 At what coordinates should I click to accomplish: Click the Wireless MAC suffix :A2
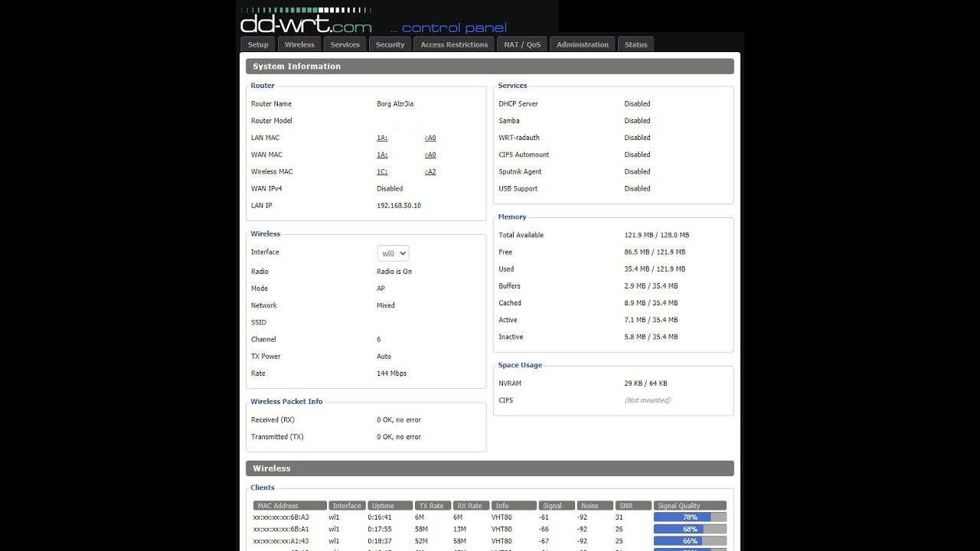pos(430,171)
